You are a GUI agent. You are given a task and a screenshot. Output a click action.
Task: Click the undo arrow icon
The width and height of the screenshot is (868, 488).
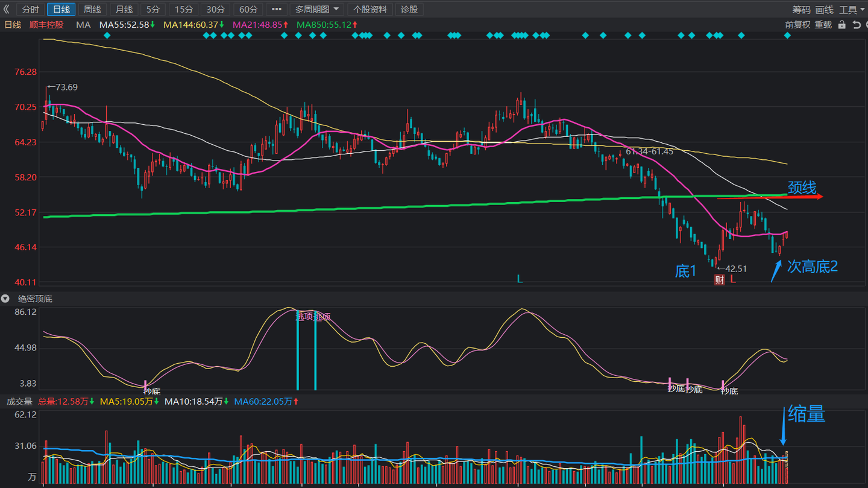[x=857, y=25]
